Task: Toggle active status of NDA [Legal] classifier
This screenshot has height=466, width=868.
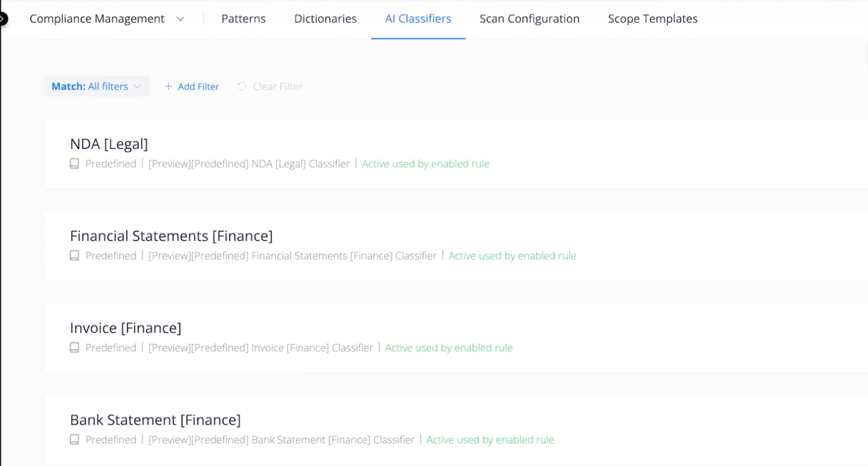Action: pos(425,164)
